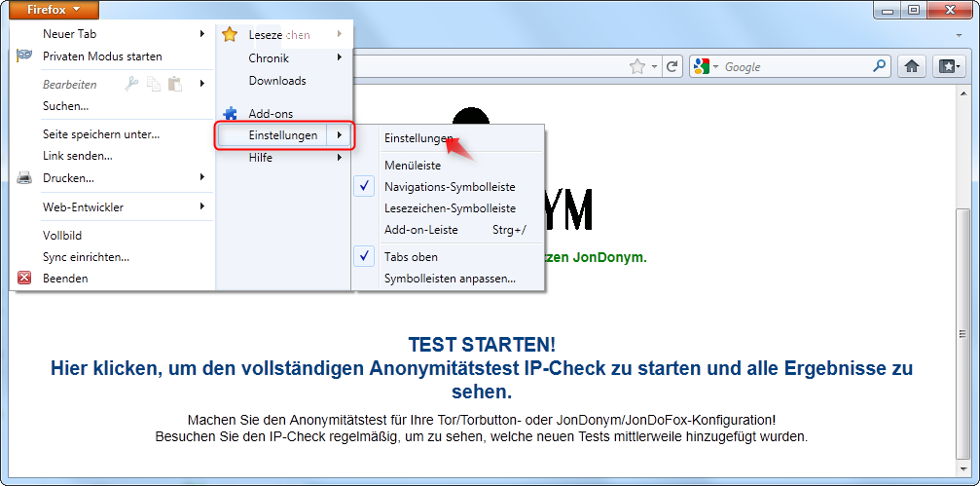Switch to Vollbild mode
This screenshot has width=980, height=486.
coord(62,236)
